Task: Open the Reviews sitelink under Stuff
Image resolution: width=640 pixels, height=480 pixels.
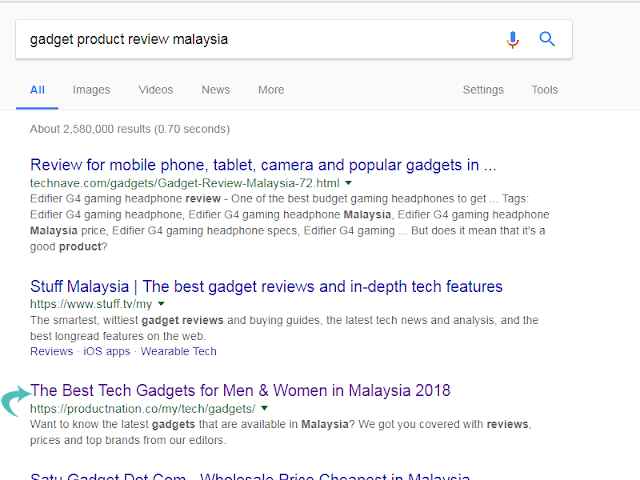Action: click(51, 351)
